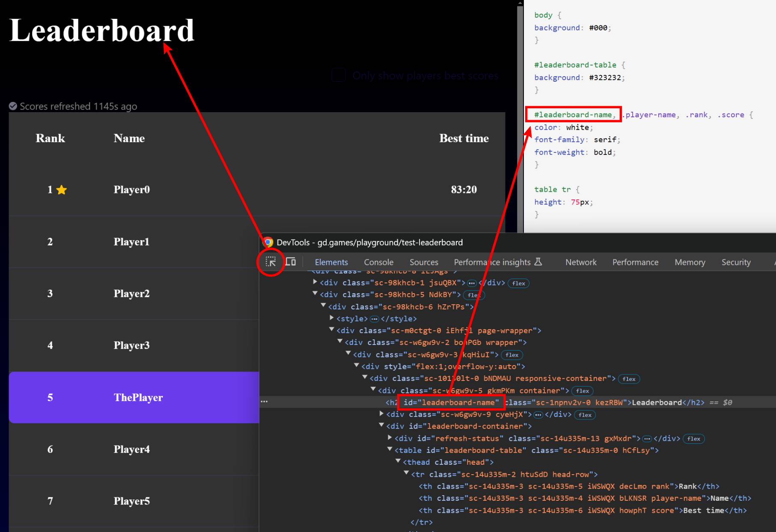Image resolution: width=776 pixels, height=532 pixels.
Task: Click the Best time column header
Action: [464, 138]
